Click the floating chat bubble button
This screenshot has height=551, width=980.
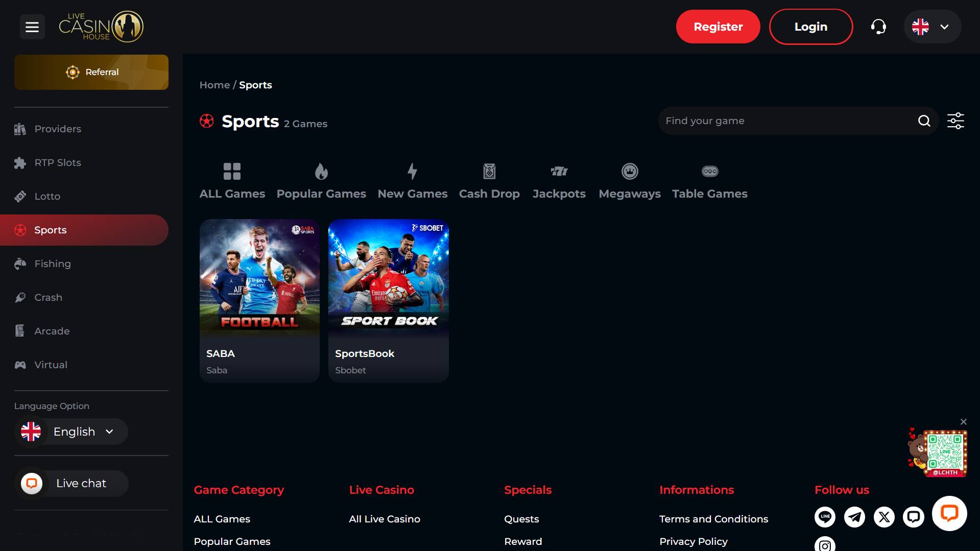tap(949, 513)
